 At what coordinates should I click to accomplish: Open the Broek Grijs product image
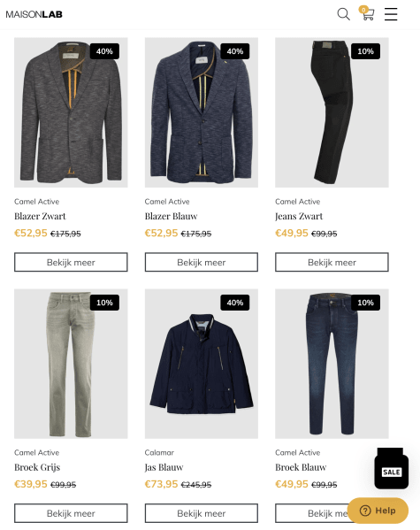[71, 364]
